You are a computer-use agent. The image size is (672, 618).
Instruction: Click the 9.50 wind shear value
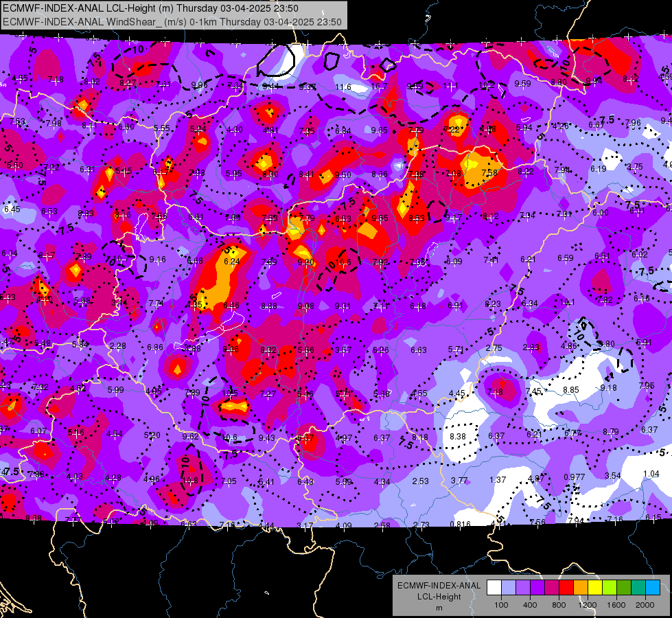click(x=343, y=174)
